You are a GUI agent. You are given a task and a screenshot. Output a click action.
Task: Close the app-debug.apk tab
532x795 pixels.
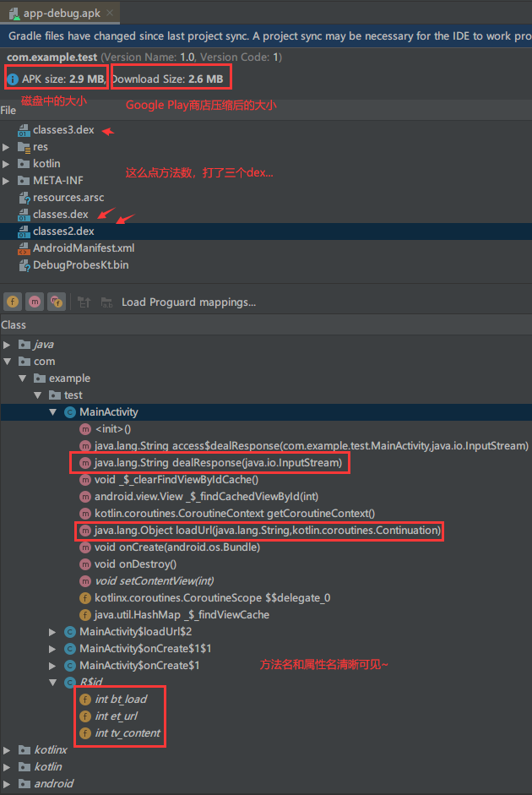[x=110, y=13]
